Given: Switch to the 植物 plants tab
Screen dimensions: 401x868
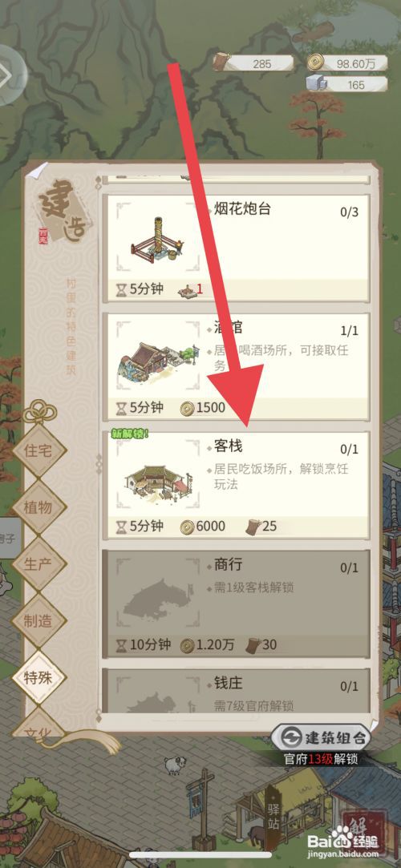Looking at the screenshot, I should (x=38, y=507).
